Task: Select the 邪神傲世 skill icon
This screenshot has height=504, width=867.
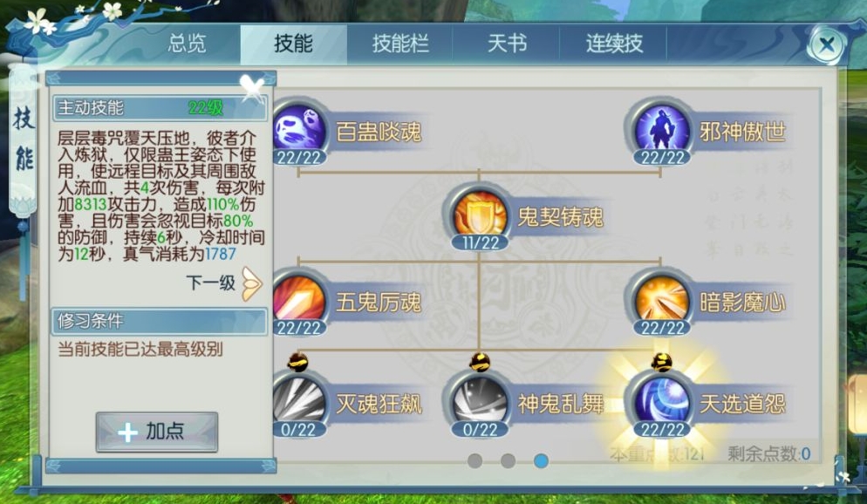Action: point(661,128)
